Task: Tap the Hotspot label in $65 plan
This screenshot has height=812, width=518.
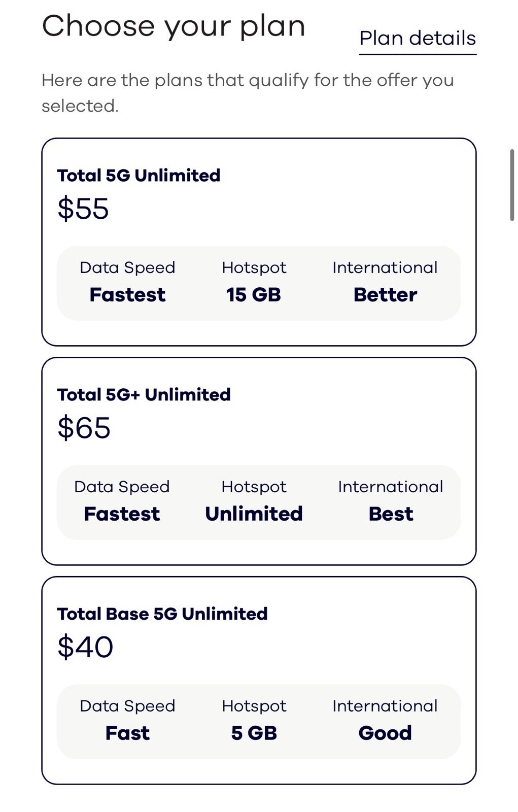Action: pos(254,487)
